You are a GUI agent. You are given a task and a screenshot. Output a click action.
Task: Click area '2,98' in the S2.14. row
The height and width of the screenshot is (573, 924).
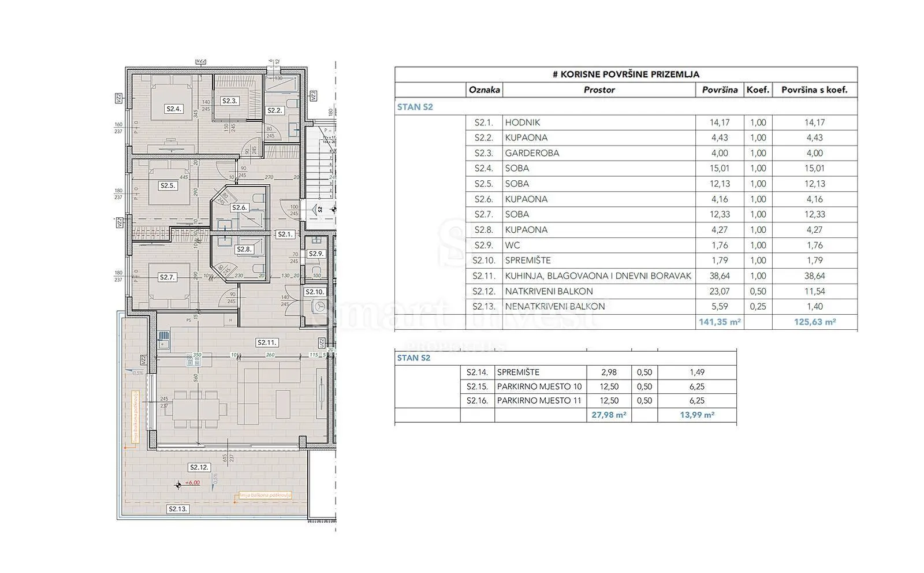609,373
